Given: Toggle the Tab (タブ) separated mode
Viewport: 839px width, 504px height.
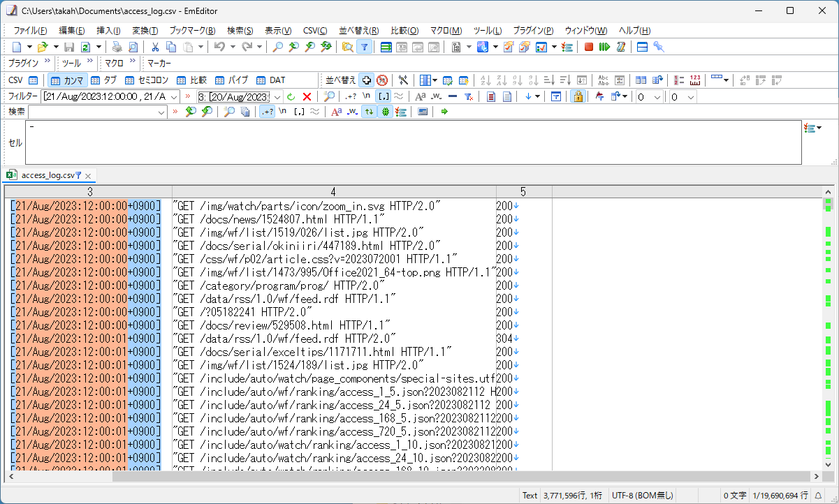Looking at the screenshot, I should (103, 80).
